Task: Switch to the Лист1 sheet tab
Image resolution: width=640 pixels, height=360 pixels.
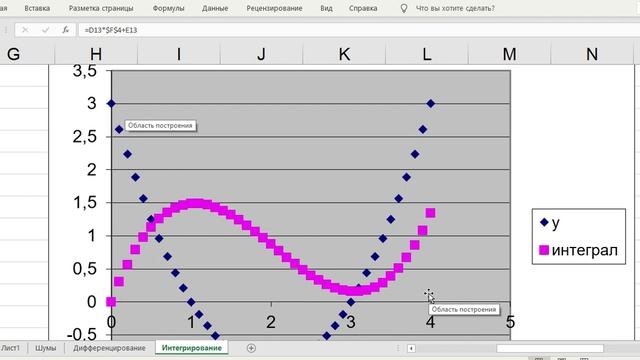Action: (11, 348)
